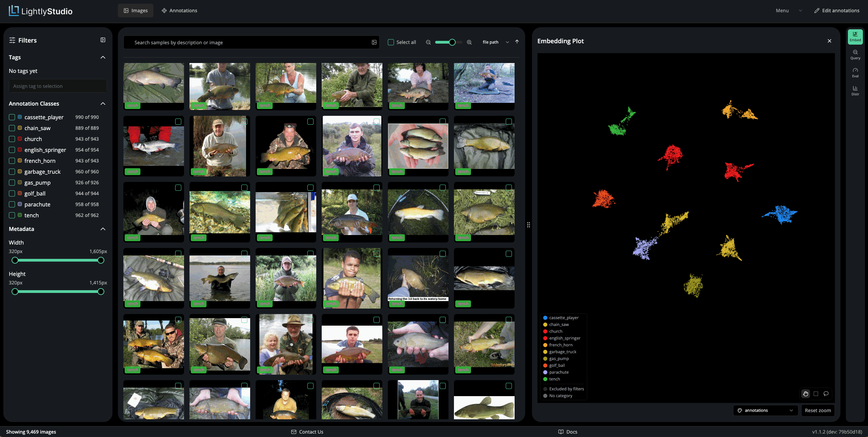868x437 pixels.
Task: Toggle sort direction arrow icon
Action: coord(517,42)
